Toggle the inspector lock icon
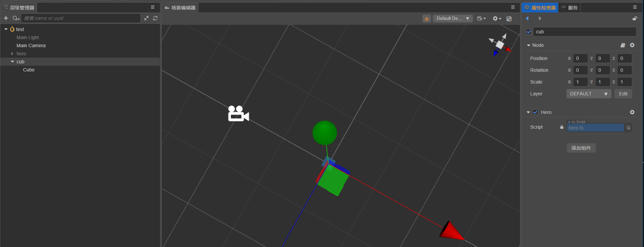The width and height of the screenshot is (644, 247). [x=635, y=19]
